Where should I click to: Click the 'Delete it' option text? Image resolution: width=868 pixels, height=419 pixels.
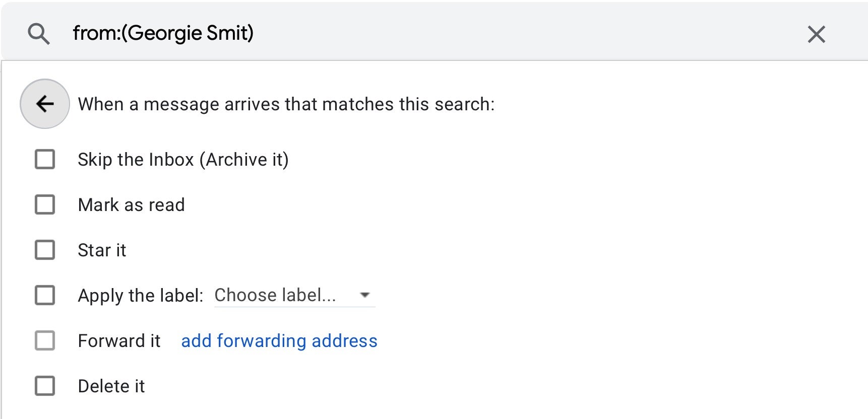click(111, 386)
